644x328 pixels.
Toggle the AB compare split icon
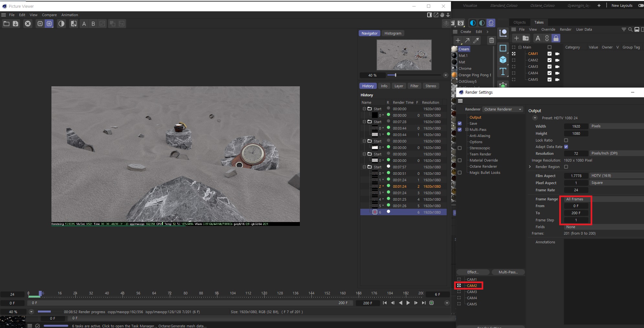(x=74, y=24)
